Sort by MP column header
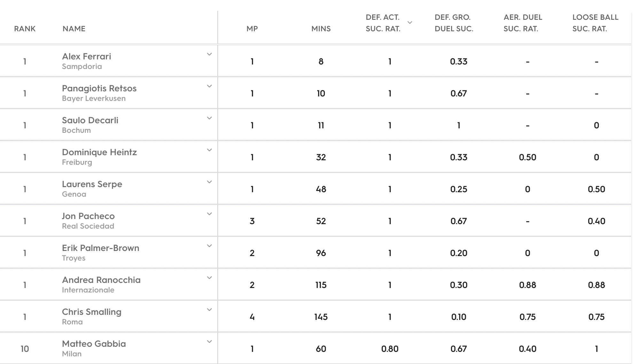 pos(252,29)
